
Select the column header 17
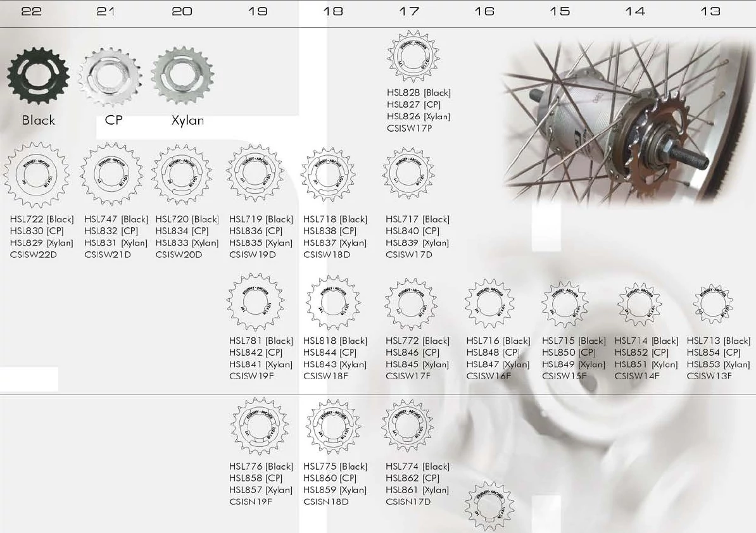(409, 11)
